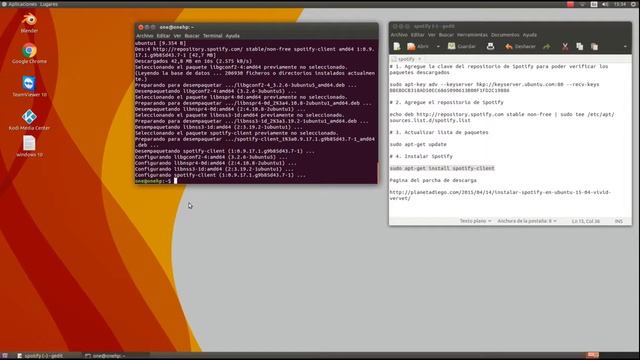The image size is (640, 360).
Task: Open the Documentos menu in gedit
Action: coord(505,35)
